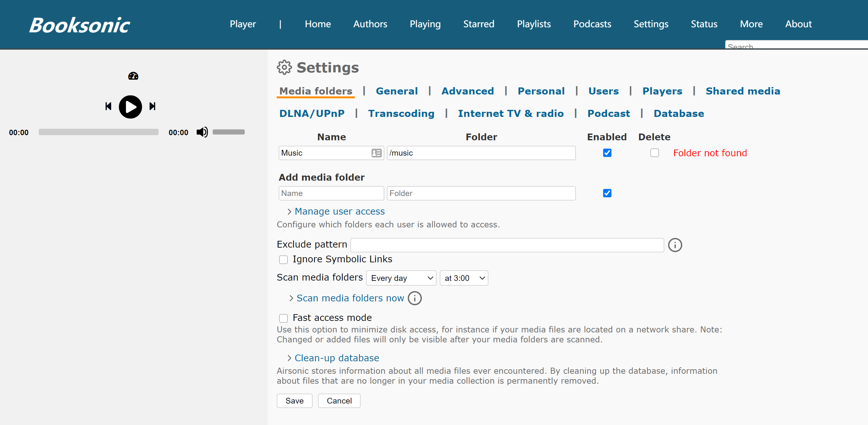
Task: Enable Ignore Symbolic Links checkbox
Action: [283, 259]
